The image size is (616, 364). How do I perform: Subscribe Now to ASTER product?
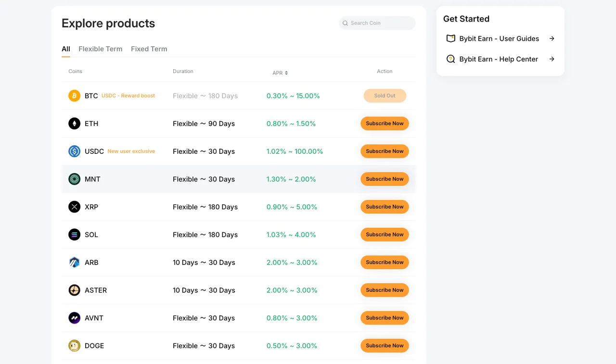[385, 290]
